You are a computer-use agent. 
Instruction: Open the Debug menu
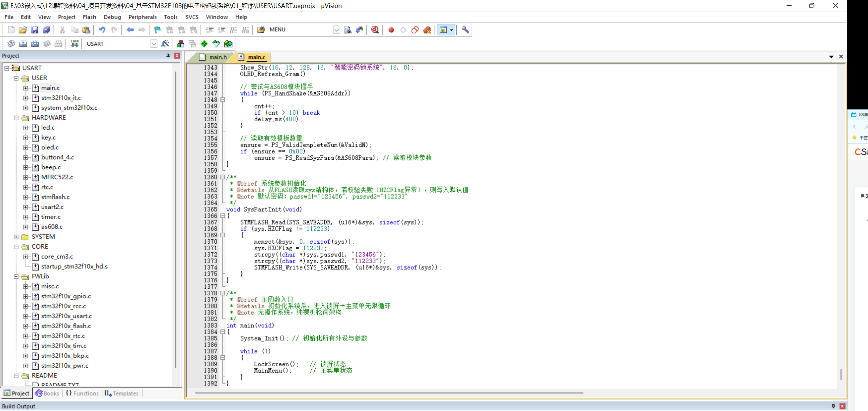112,17
